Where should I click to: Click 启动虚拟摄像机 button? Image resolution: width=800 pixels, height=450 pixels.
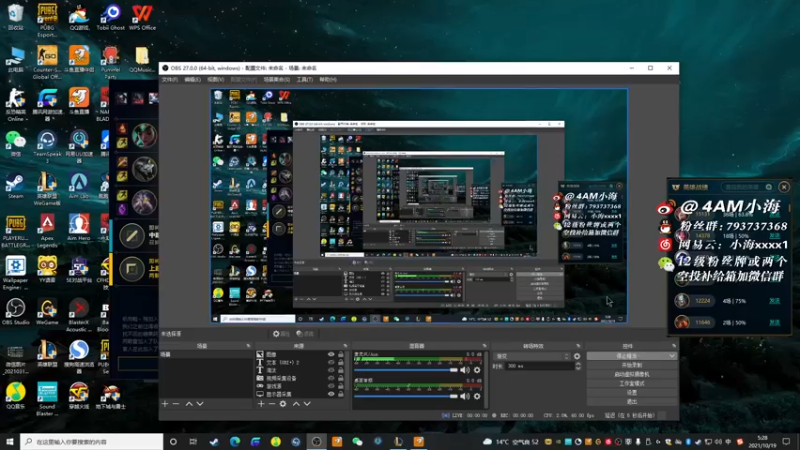632,374
